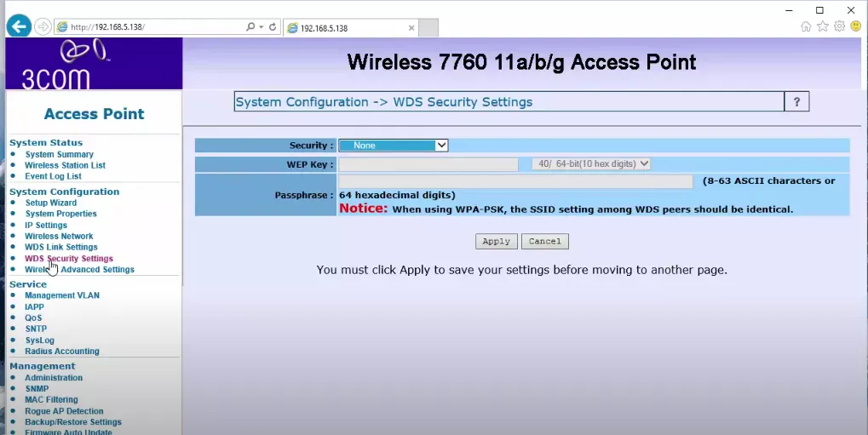Click the Passphrase input field

[x=515, y=181]
